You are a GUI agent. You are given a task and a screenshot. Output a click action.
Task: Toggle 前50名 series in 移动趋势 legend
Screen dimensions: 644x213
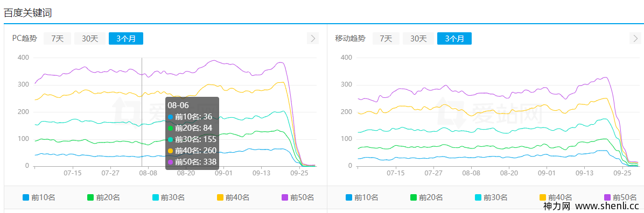620,197
